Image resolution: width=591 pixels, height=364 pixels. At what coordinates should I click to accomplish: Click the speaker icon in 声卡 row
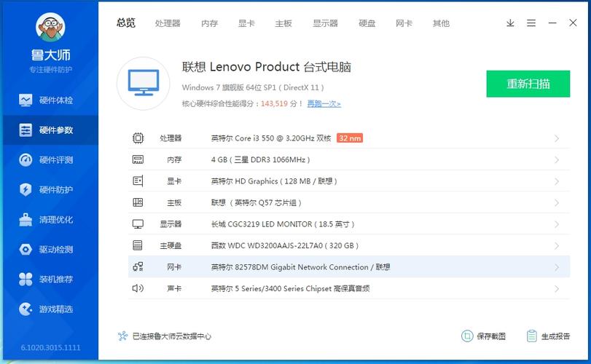(x=138, y=288)
